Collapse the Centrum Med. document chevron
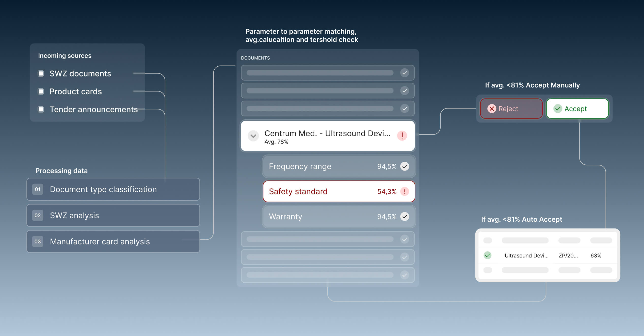Viewport: 644px width, 336px height. 253,136
